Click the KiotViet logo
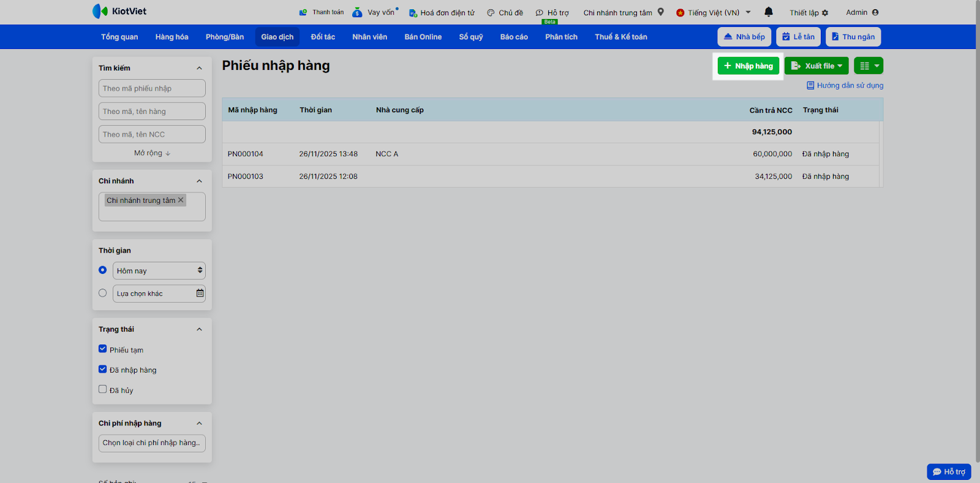 point(119,11)
